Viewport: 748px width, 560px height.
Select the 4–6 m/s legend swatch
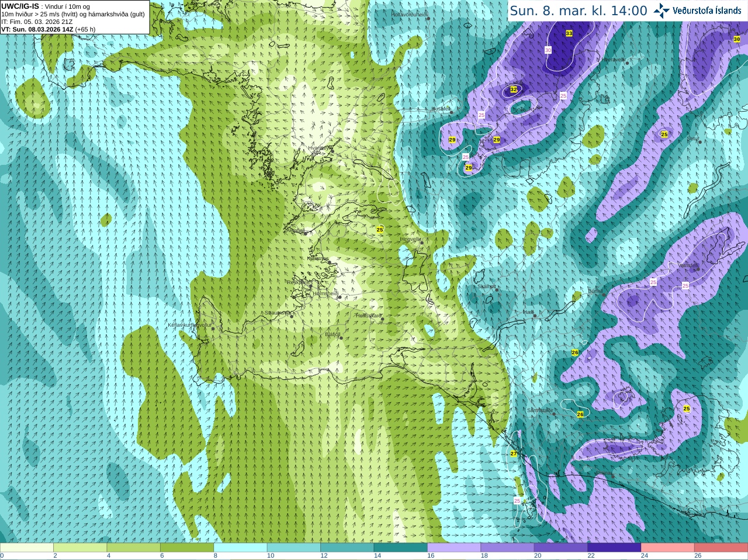coord(134,548)
